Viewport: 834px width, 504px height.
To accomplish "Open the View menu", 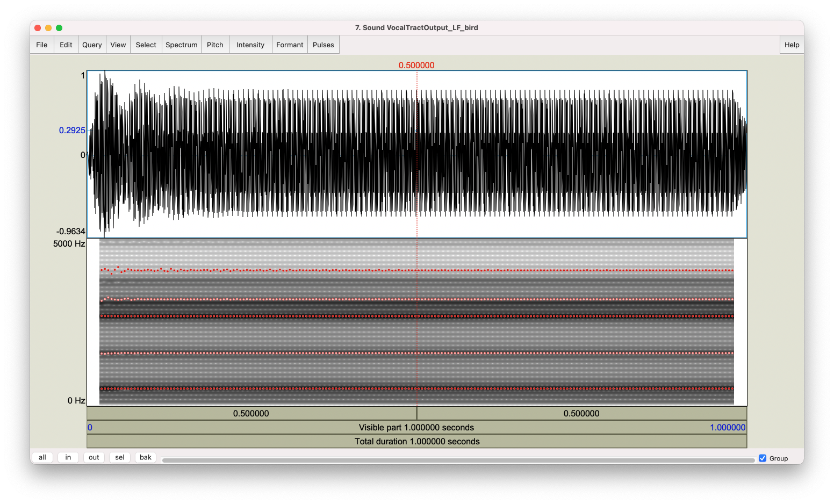I will tap(118, 45).
